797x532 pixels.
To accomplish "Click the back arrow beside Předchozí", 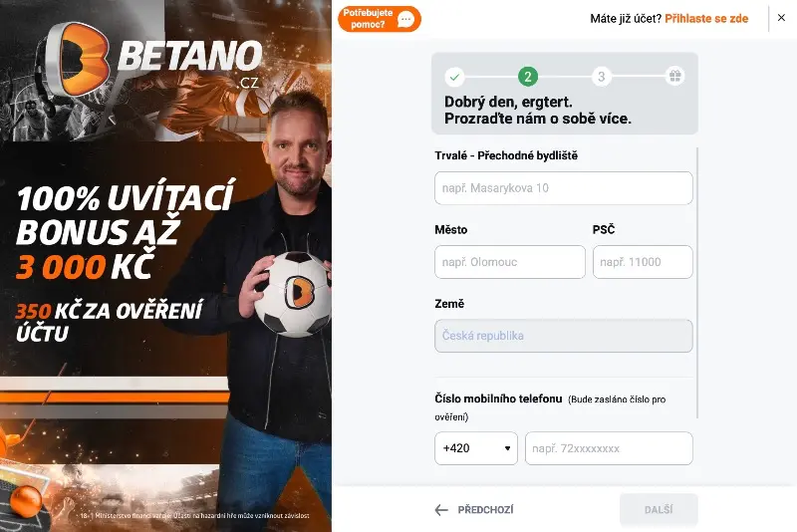I will click(441, 510).
